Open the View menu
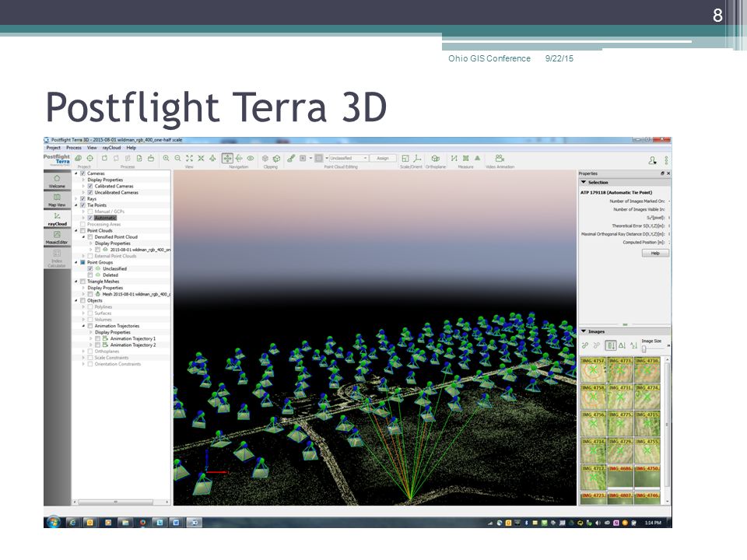The image size is (747, 560). 92,148
